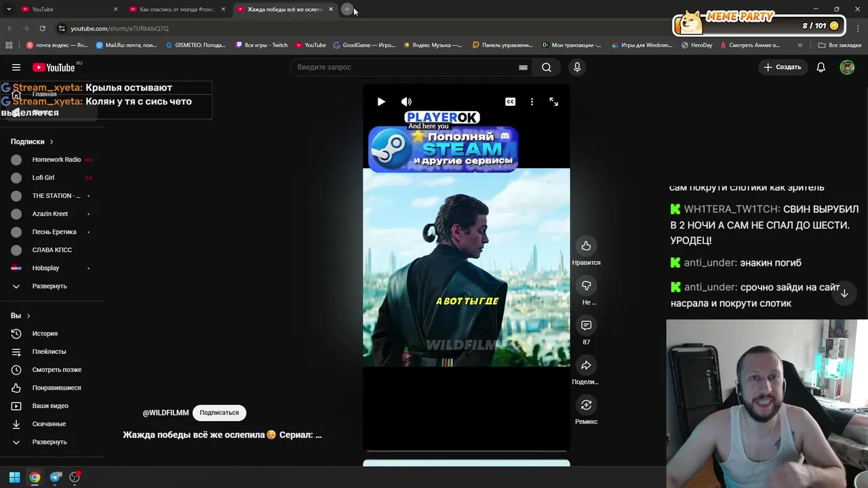
Task: Open the on-screen keyboard icon in search box
Action: (523, 67)
